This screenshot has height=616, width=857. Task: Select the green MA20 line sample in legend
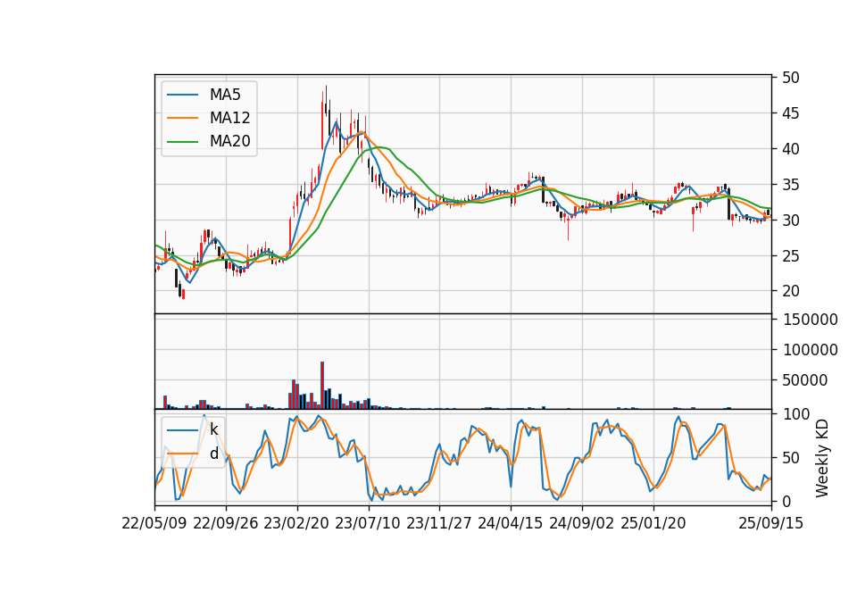point(182,142)
